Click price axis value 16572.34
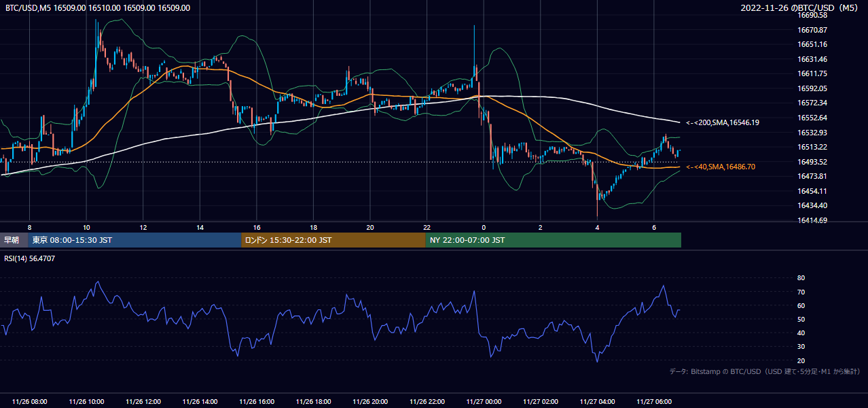This screenshot has width=868, height=408. tap(813, 103)
